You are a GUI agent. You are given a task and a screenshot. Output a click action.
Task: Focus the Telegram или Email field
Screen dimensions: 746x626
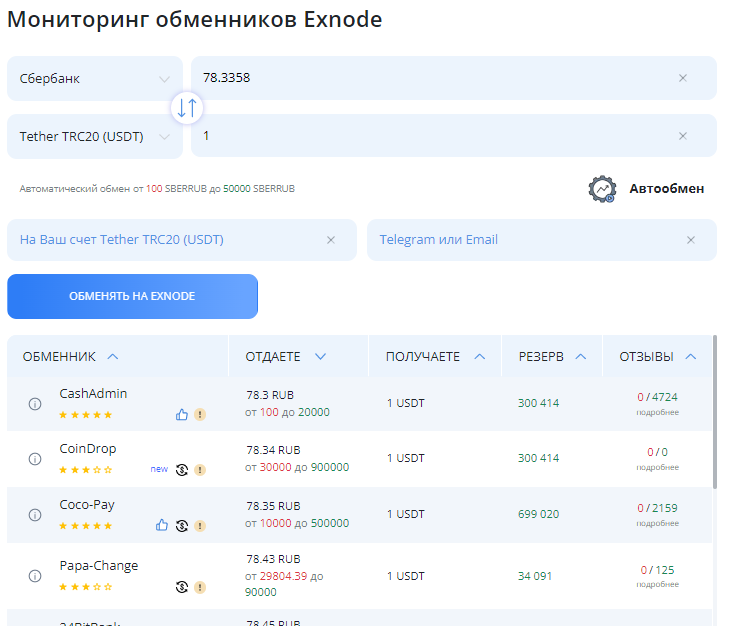[x=542, y=240]
